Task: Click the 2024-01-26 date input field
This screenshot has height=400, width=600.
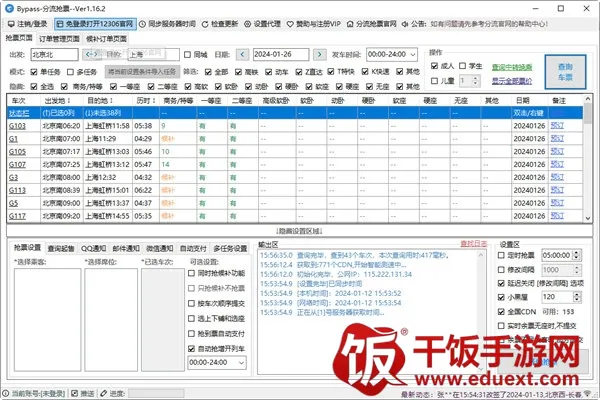Action: pyautogui.click(x=280, y=55)
